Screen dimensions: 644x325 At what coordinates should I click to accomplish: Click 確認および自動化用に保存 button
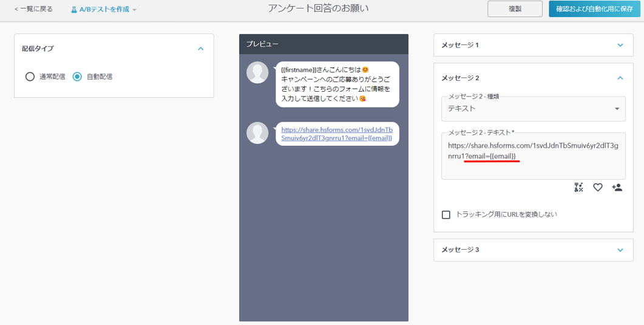594,9
